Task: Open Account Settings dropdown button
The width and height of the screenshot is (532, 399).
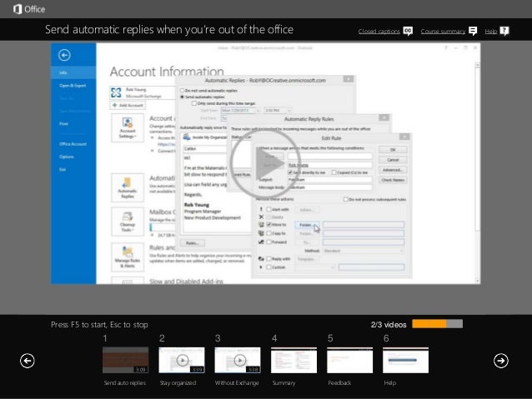Action: [128, 127]
